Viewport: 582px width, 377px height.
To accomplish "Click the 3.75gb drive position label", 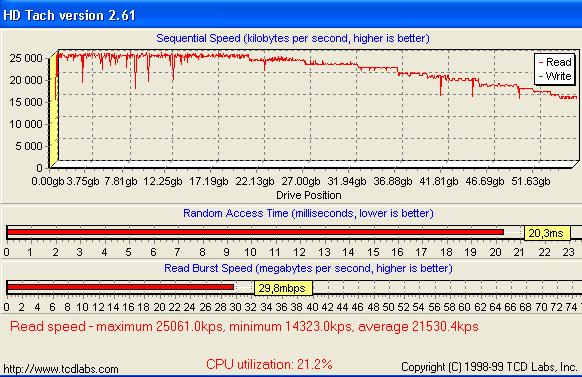I will 83,181.
